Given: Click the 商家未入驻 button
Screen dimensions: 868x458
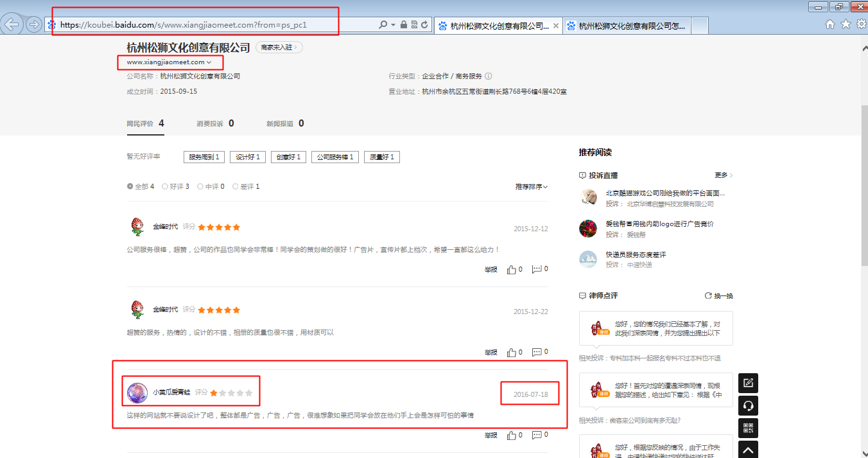Looking at the screenshot, I should coord(279,48).
